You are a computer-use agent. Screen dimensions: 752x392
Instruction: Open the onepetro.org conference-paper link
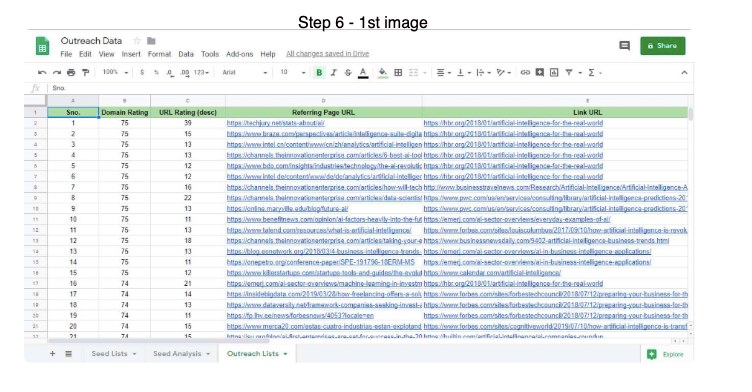(320, 262)
